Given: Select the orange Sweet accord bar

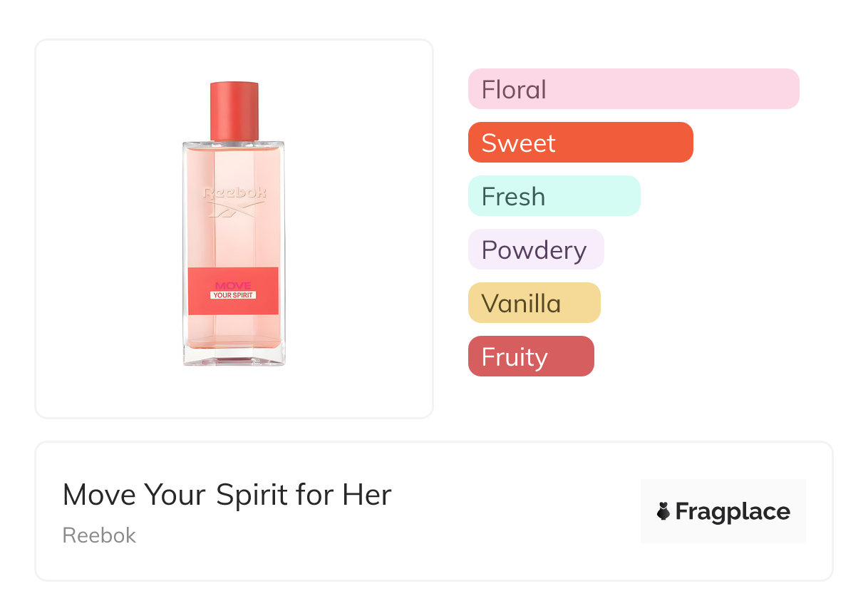Looking at the screenshot, I should pyautogui.click(x=580, y=143).
